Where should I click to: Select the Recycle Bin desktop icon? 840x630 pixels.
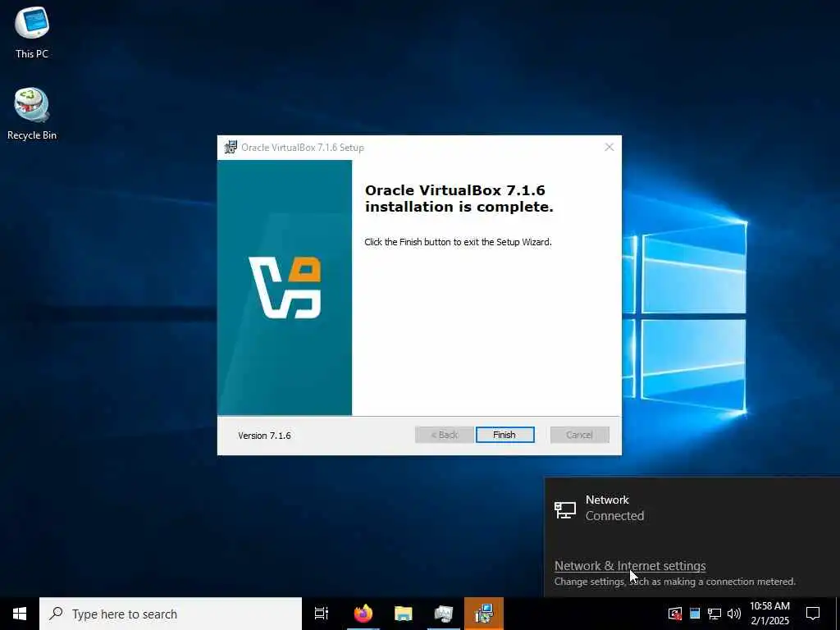[32, 114]
